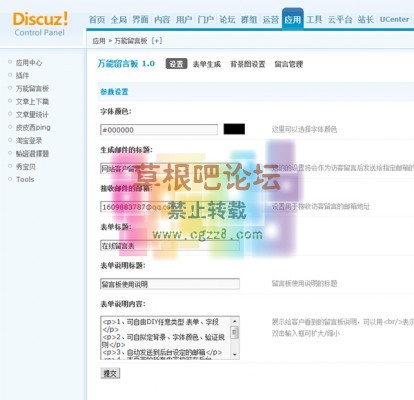Viewport: 414px width, 400px height.
Task: Open 皮皮西ping in the sidebar
Action: click(x=33, y=127)
